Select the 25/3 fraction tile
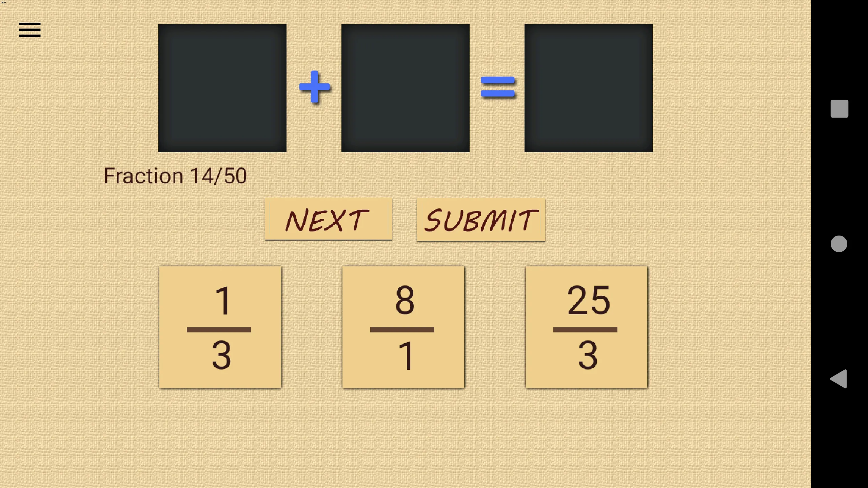The image size is (868, 488). [586, 327]
